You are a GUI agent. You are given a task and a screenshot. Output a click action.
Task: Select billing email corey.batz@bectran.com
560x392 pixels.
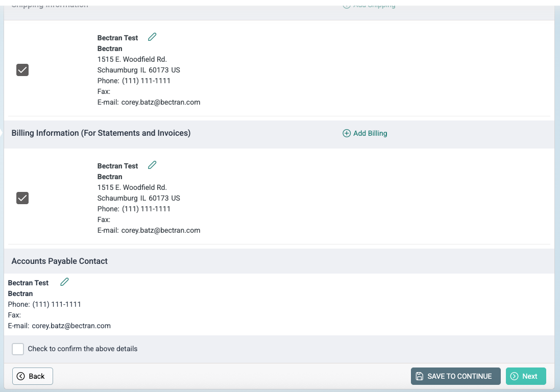[x=161, y=230]
